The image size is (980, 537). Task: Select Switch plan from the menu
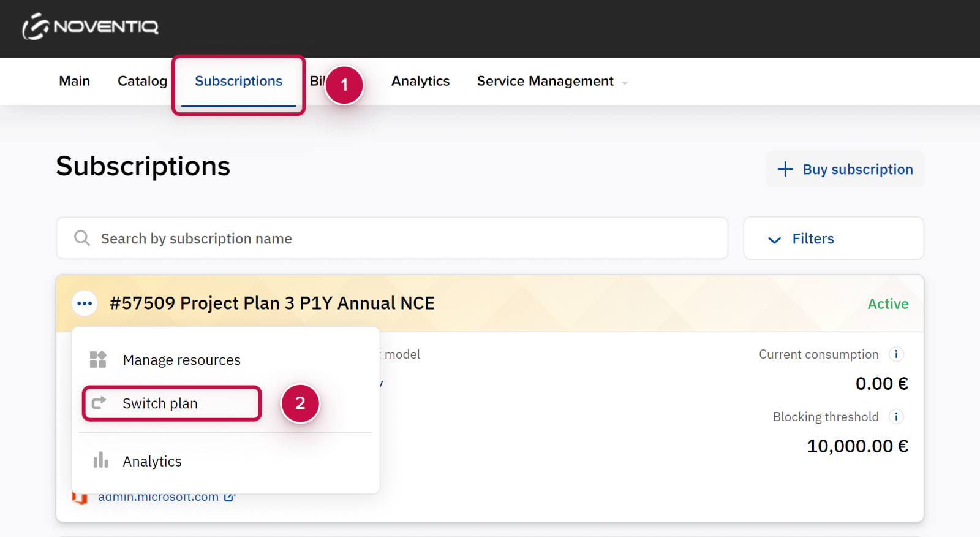(x=160, y=403)
